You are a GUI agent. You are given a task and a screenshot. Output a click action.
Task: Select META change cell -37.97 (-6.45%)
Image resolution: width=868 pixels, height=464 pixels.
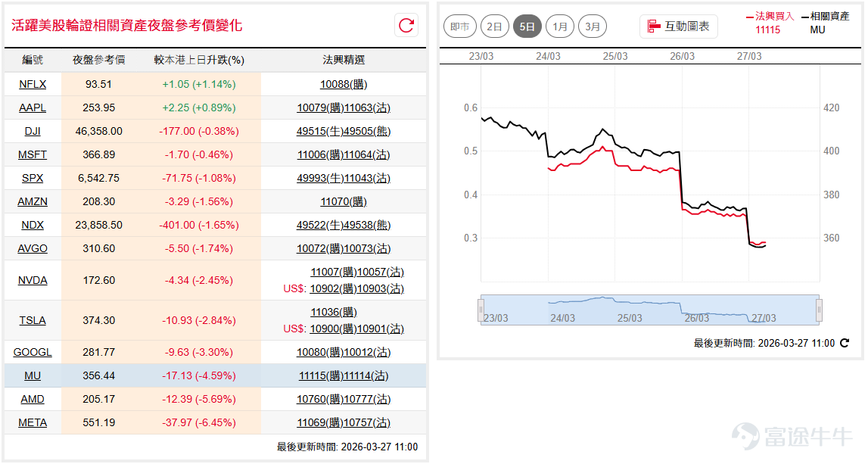tap(199, 422)
